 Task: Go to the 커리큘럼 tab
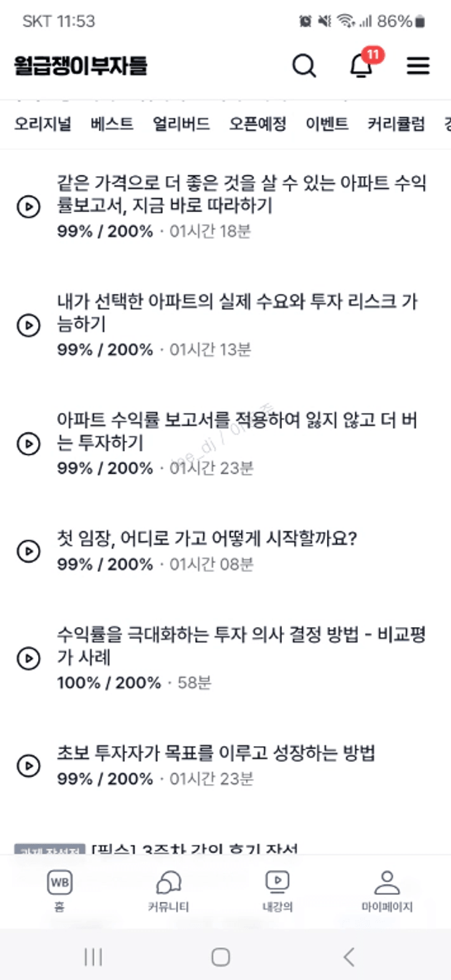396,125
